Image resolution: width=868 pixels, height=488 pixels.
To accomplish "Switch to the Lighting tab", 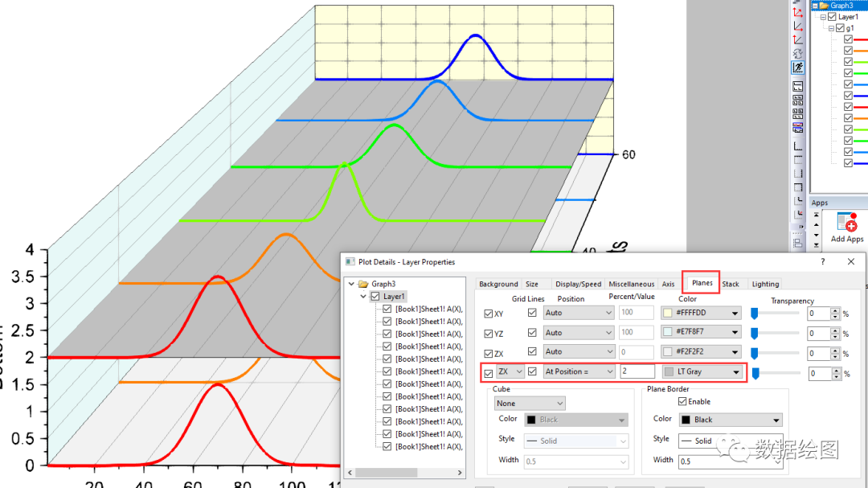I will coord(765,284).
